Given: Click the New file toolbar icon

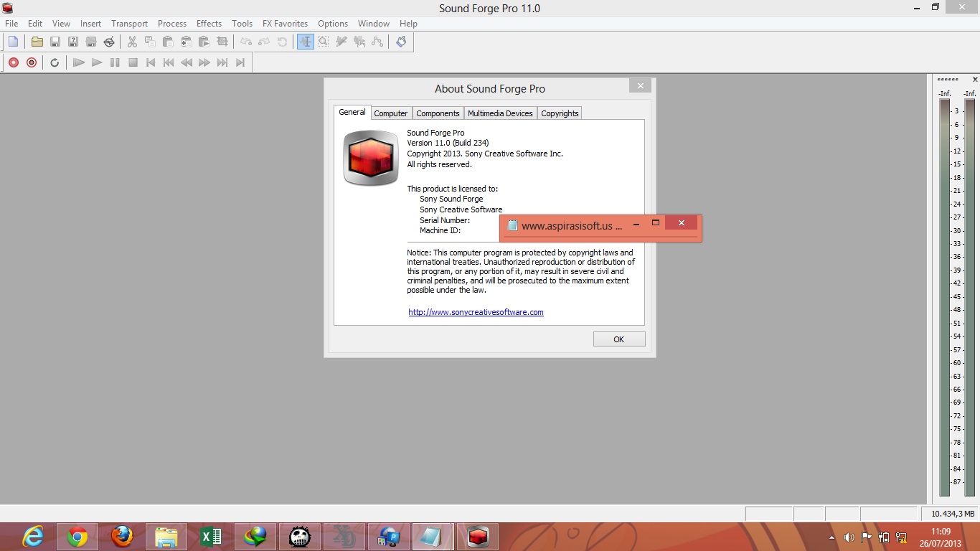Looking at the screenshot, I should pyautogui.click(x=13, y=42).
